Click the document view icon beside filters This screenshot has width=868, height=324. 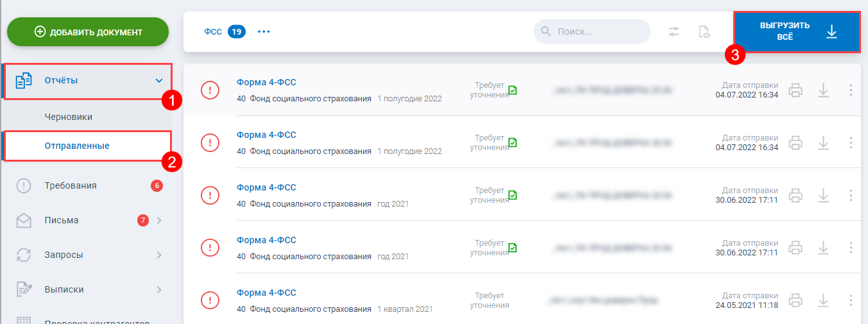704,31
